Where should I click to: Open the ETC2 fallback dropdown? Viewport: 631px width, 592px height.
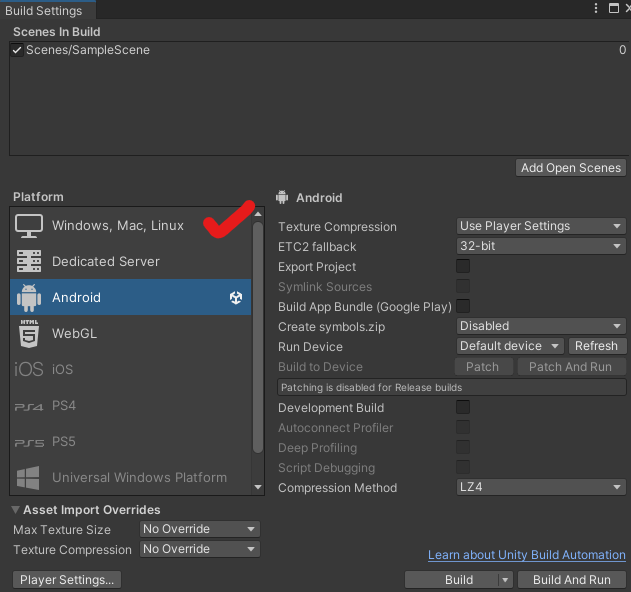click(x=541, y=246)
